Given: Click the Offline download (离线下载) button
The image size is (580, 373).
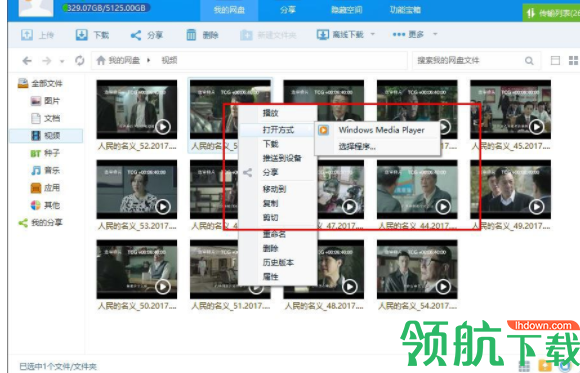Looking at the screenshot, I should [340, 34].
